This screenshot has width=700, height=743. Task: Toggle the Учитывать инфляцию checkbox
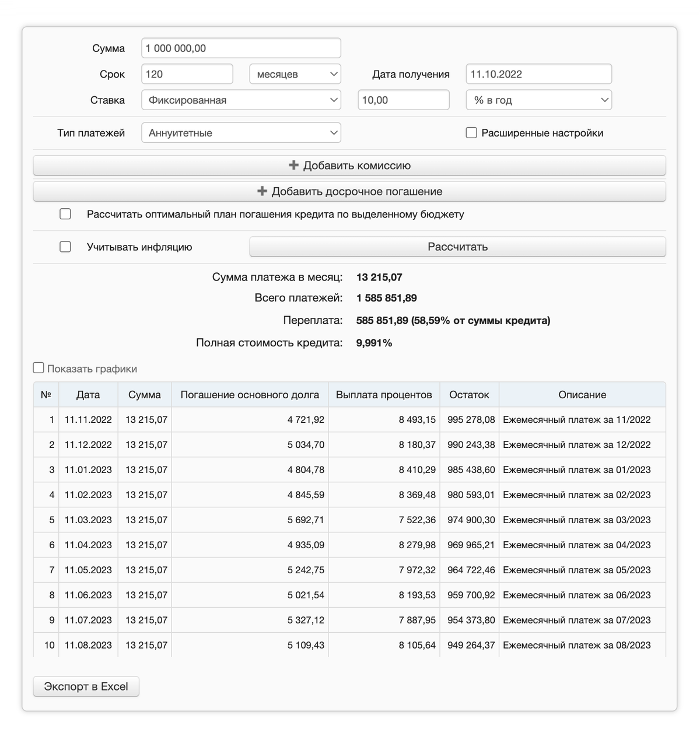(x=65, y=247)
